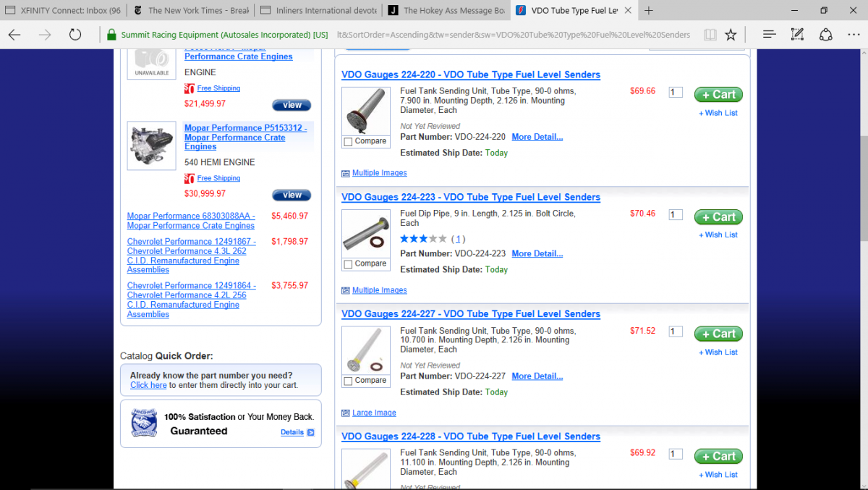This screenshot has width=868, height=490.
Task: Open the review count link (1)
Action: coord(459,239)
